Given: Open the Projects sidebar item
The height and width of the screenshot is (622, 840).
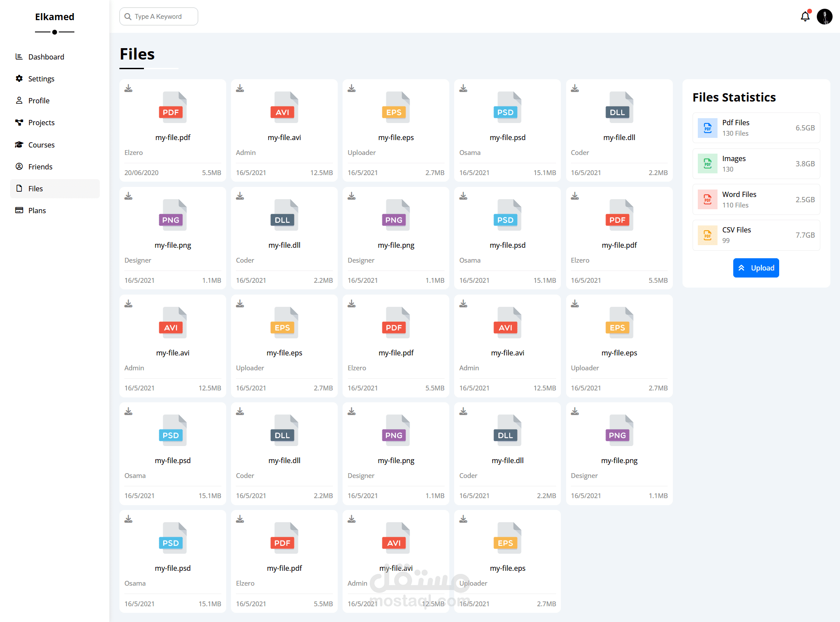Looking at the screenshot, I should coord(41,123).
